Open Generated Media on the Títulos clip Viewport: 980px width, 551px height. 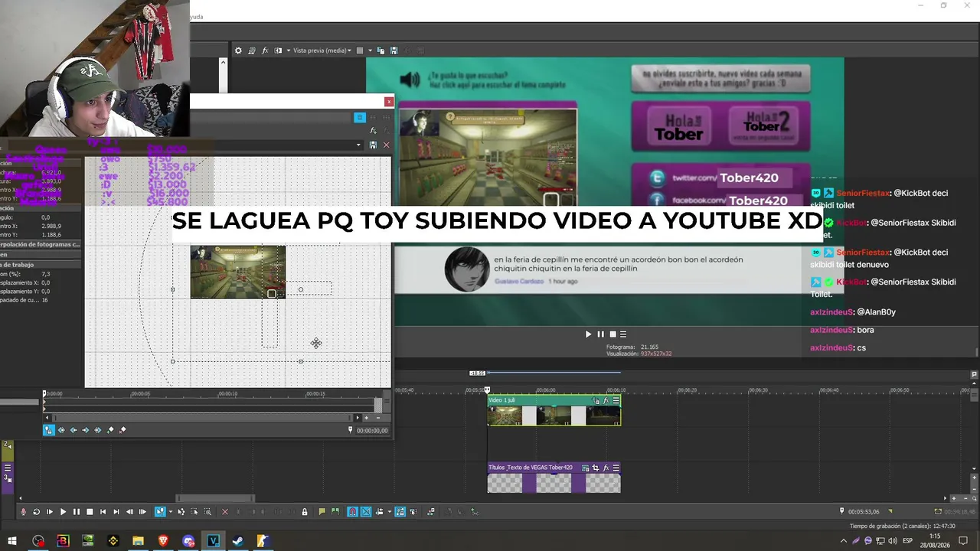pyautogui.click(x=586, y=468)
